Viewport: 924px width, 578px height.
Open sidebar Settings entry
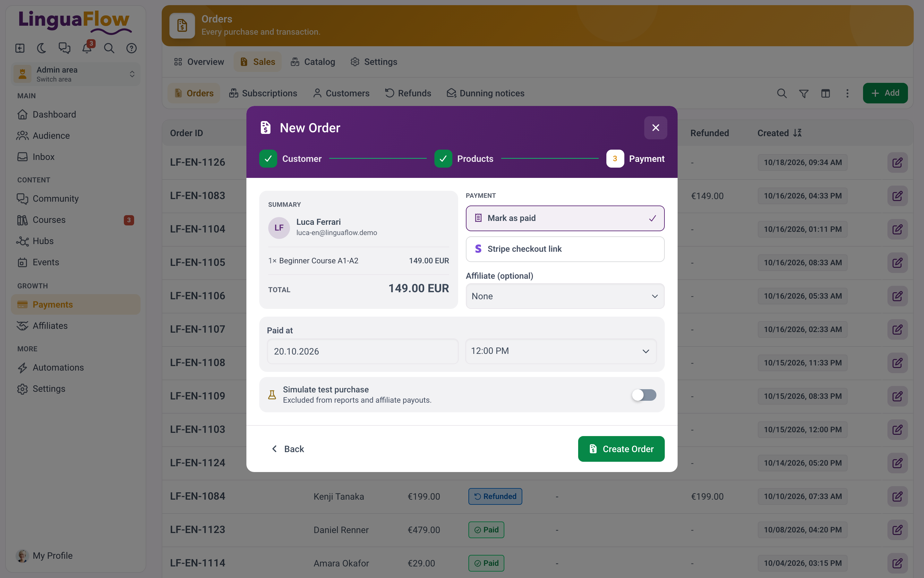click(x=76, y=389)
